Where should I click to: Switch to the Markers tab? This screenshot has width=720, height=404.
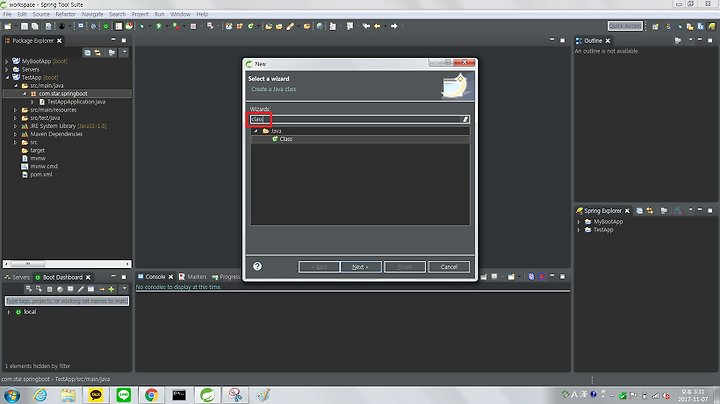(x=193, y=277)
